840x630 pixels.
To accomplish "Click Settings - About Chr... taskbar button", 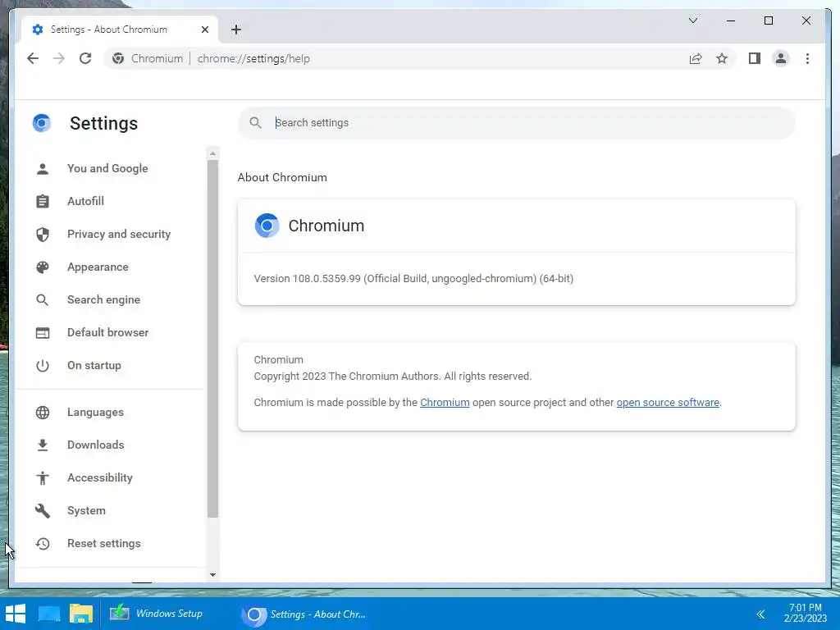I will tap(304, 614).
